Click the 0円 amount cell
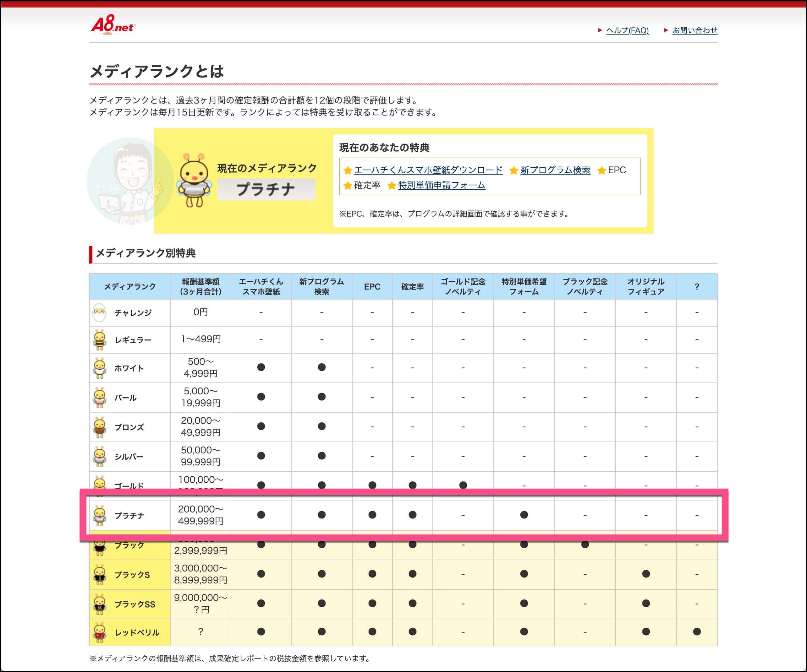The height and width of the screenshot is (672, 807). 200,312
